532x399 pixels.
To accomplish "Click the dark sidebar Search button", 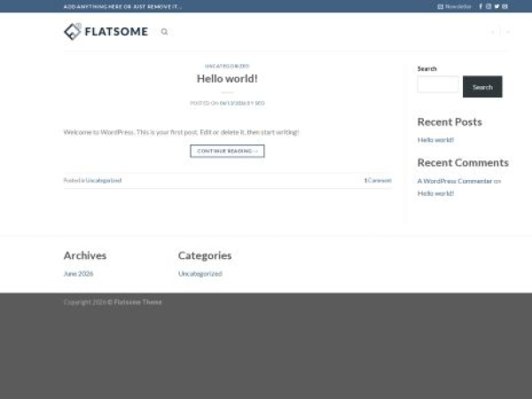I will (482, 87).
